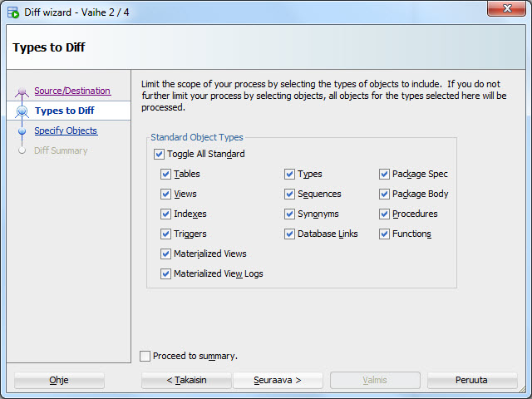Advance with the Seuraava button
This screenshot has height=399, width=532.
click(278, 380)
